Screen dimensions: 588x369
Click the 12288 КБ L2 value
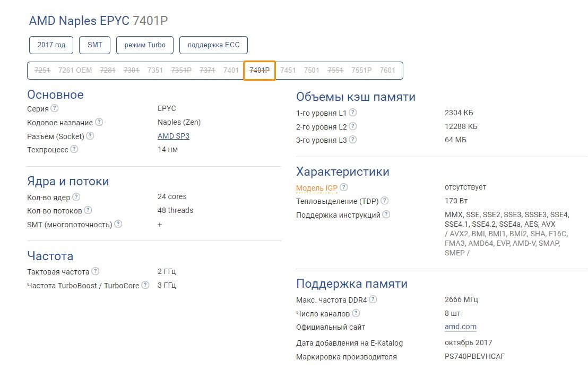click(461, 126)
